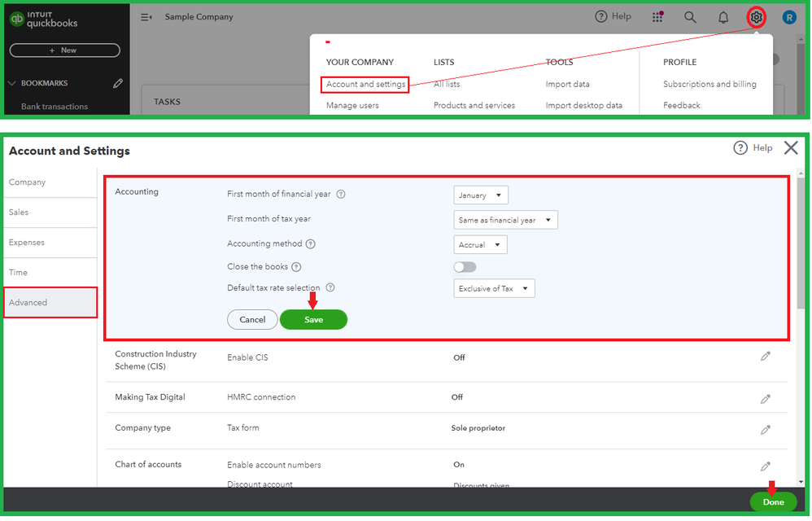The image size is (812, 521).
Task: Click the settings scrollbar down arrow
Action: tap(801, 482)
